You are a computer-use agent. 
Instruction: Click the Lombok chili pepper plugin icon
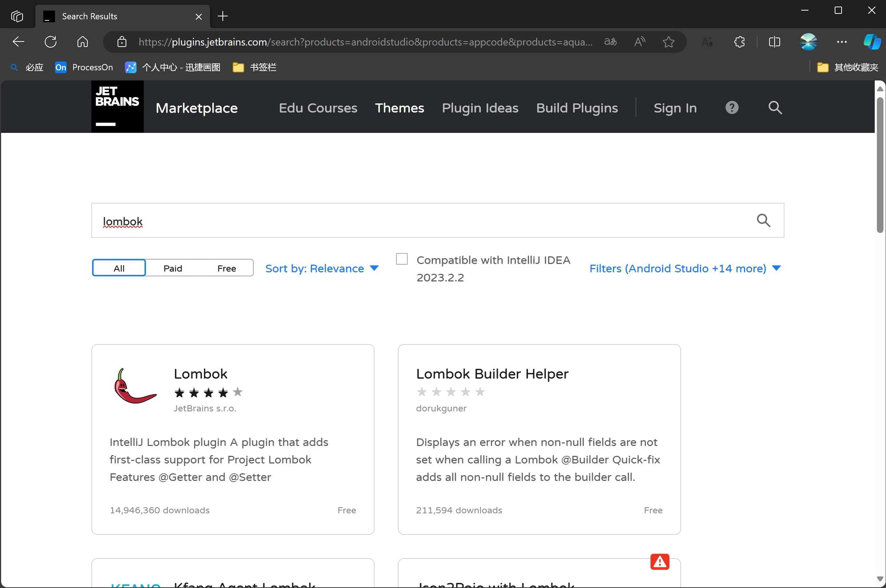coord(135,386)
